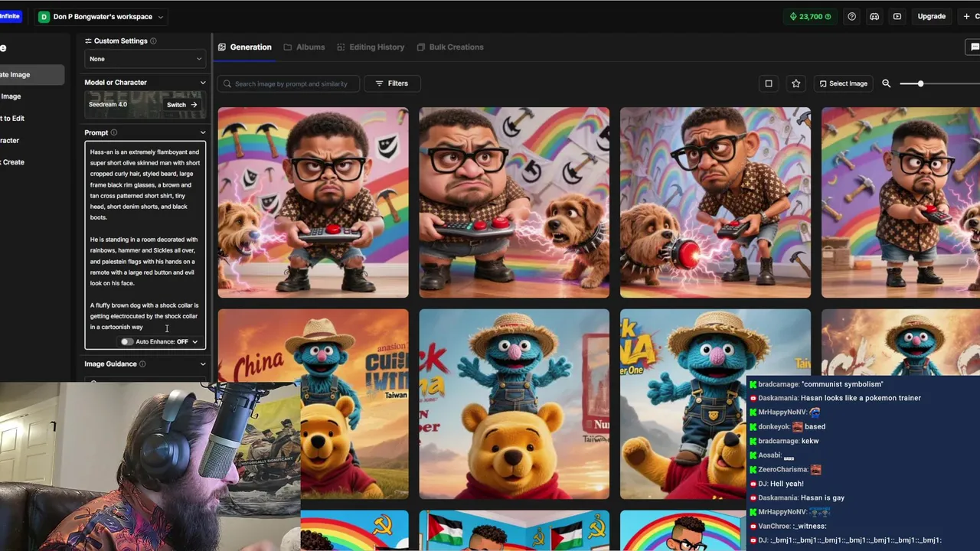Click the Albums folder icon
The width and height of the screenshot is (980, 551).
coord(288,47)
